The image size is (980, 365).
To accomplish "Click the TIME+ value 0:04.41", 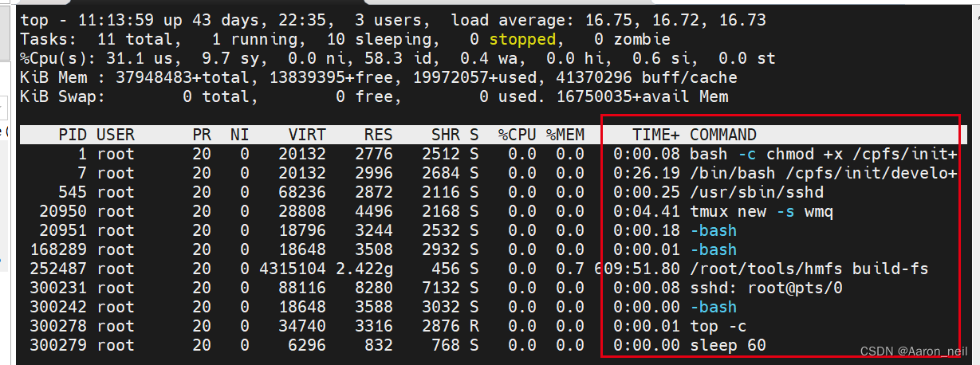I will coord(647,211).
